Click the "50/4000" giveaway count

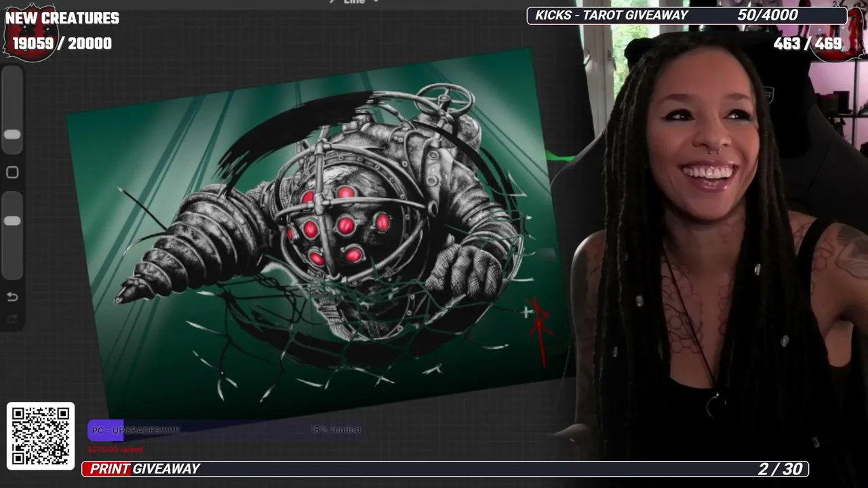tap(768, 15)
